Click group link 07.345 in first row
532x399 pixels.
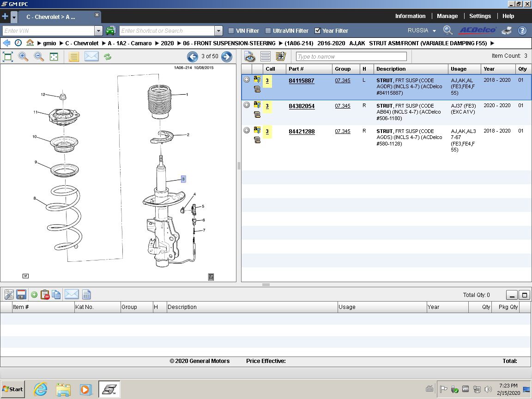click(x=342, y=81)
